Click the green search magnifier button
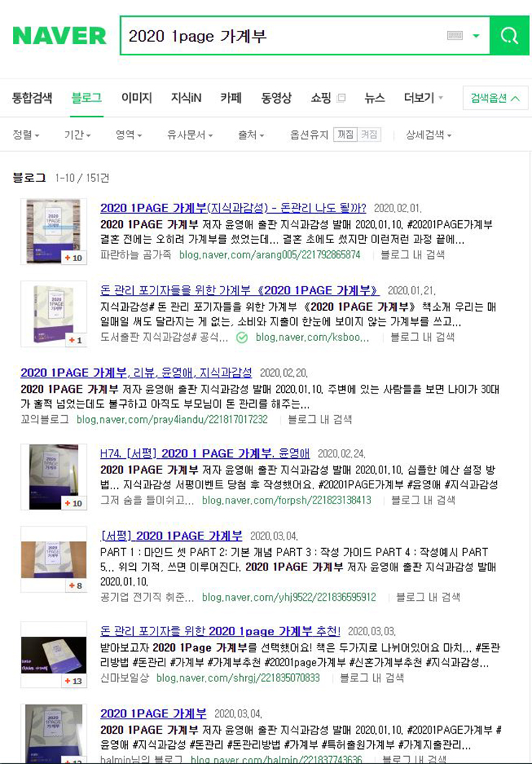 tap(509, 35)
